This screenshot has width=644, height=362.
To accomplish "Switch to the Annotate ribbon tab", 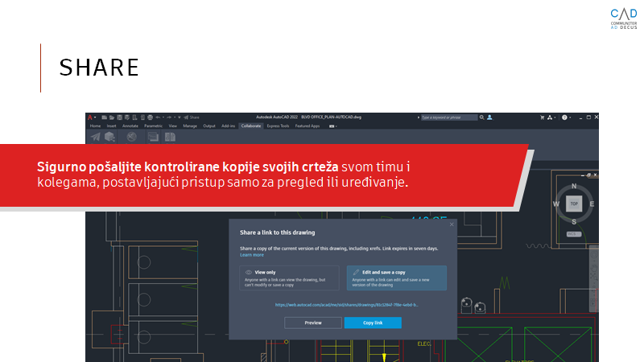I will click(x=130, y=126).
